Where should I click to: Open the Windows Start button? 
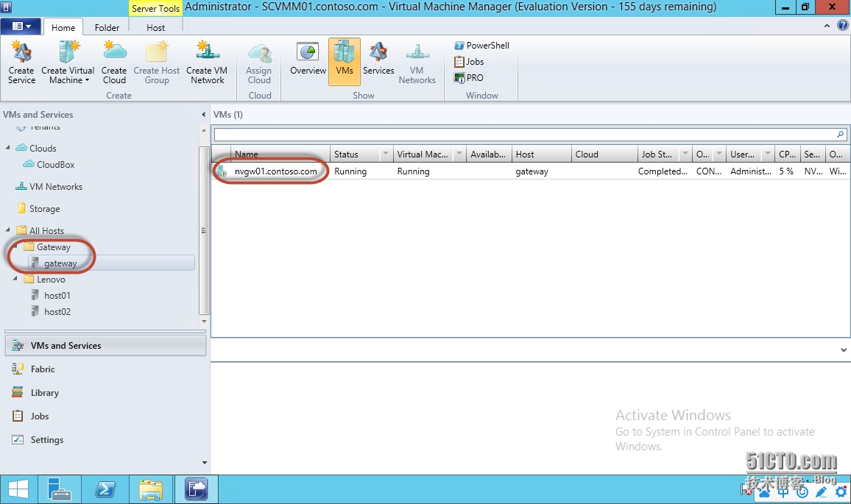click(x=18, y=489)
